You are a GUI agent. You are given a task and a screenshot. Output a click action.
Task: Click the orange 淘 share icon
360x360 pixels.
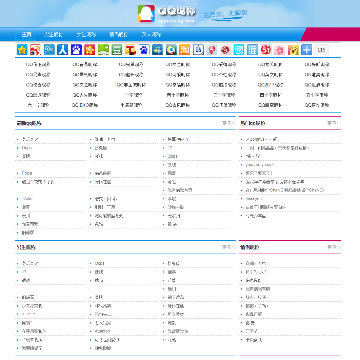(x=185, y=50)
